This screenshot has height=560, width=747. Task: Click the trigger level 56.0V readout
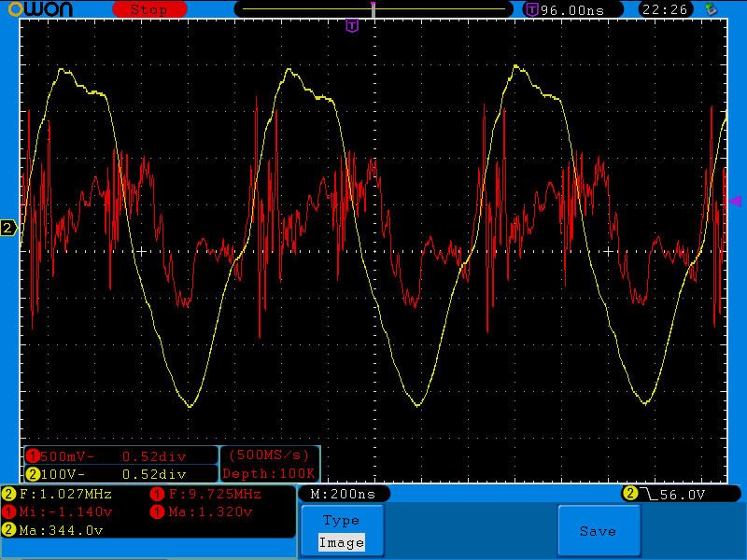[x=683, y=495]
